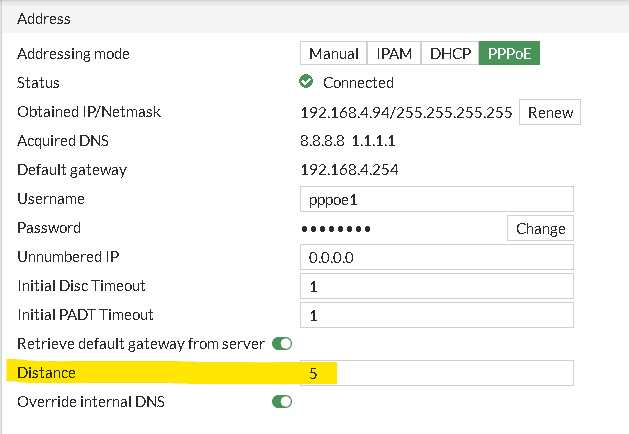Click the Change password button
This screenshot has height=434, width=629.
540,228
